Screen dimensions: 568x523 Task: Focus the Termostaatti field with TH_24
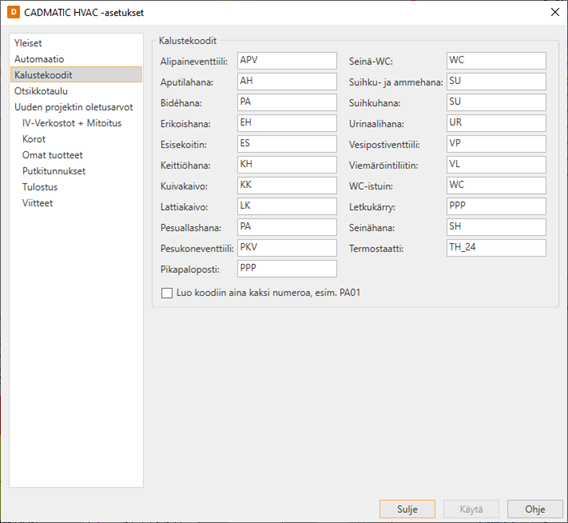(x=496, y=248)
